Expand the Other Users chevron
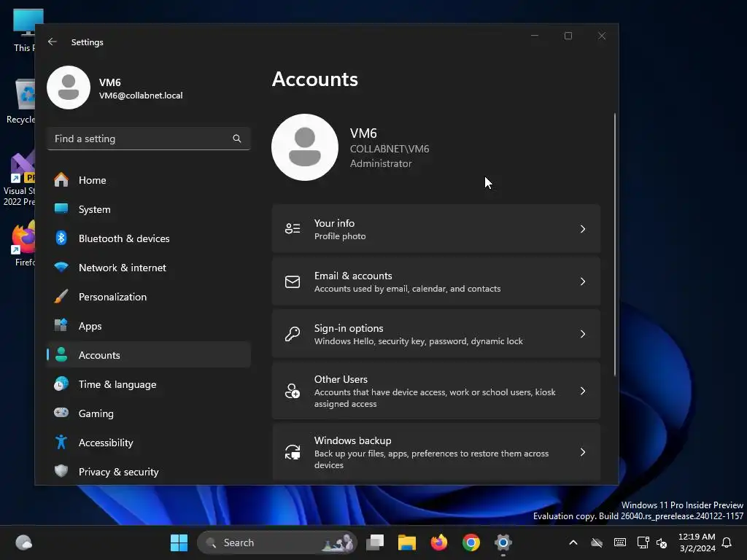The width and height of the screenshot is (747, 560). (x=583, y=391)
